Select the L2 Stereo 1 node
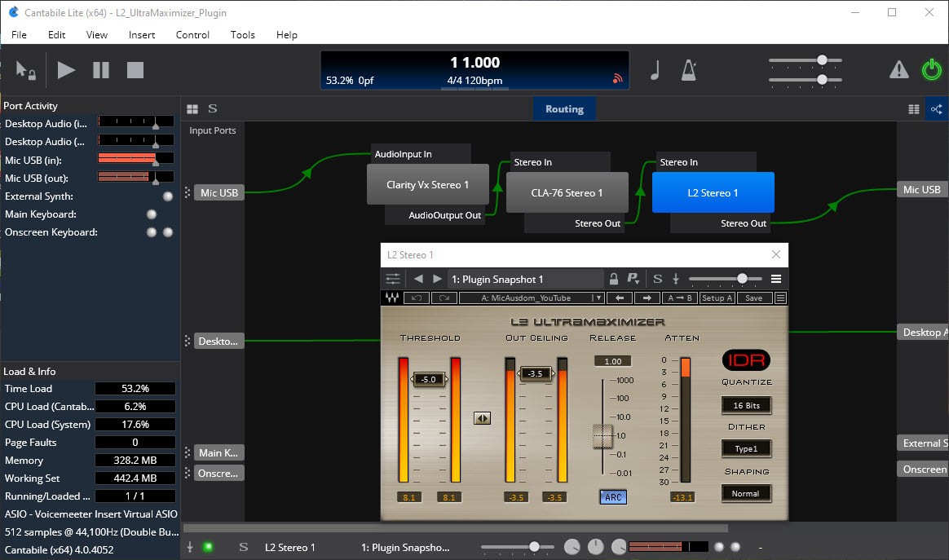 pos(713,192)
